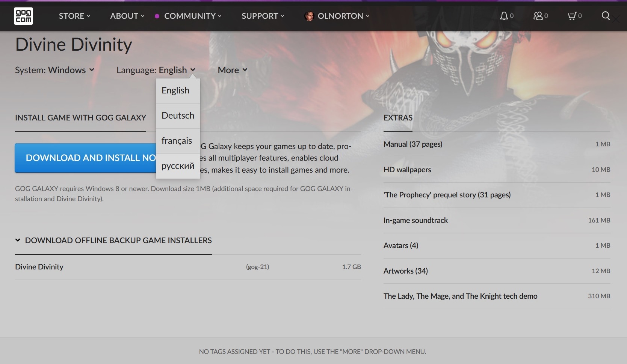Select English from language list
This screenshot has width=627, height=364.
178,90
